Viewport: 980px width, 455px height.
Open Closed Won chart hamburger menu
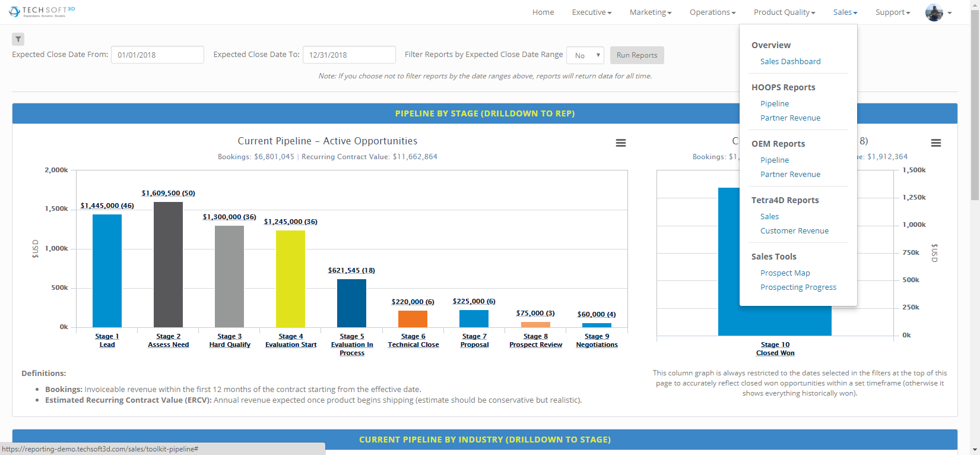[x=936, y=143]
